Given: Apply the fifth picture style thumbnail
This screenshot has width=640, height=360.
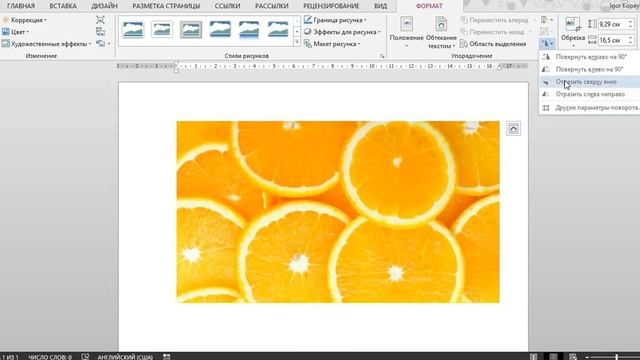Looking at the screenshot, I should pyautogui.click(x=249, y=29).
